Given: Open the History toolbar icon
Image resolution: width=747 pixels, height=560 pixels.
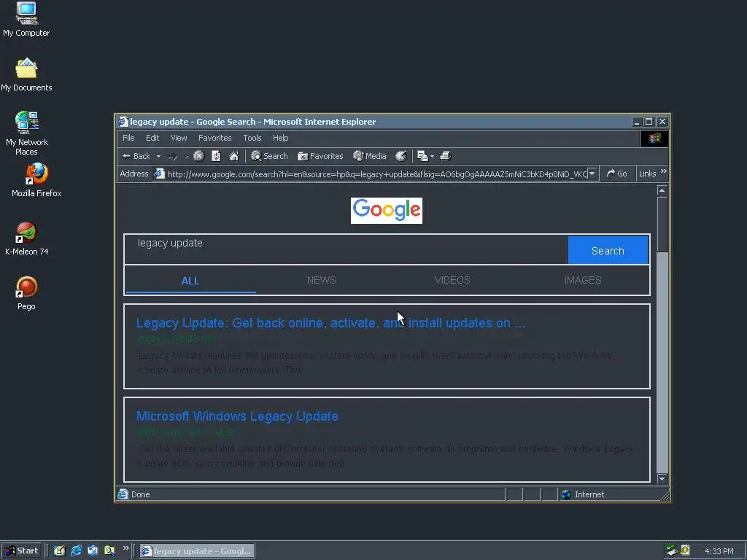Looking at the screenshot, I should coord(401,156).
